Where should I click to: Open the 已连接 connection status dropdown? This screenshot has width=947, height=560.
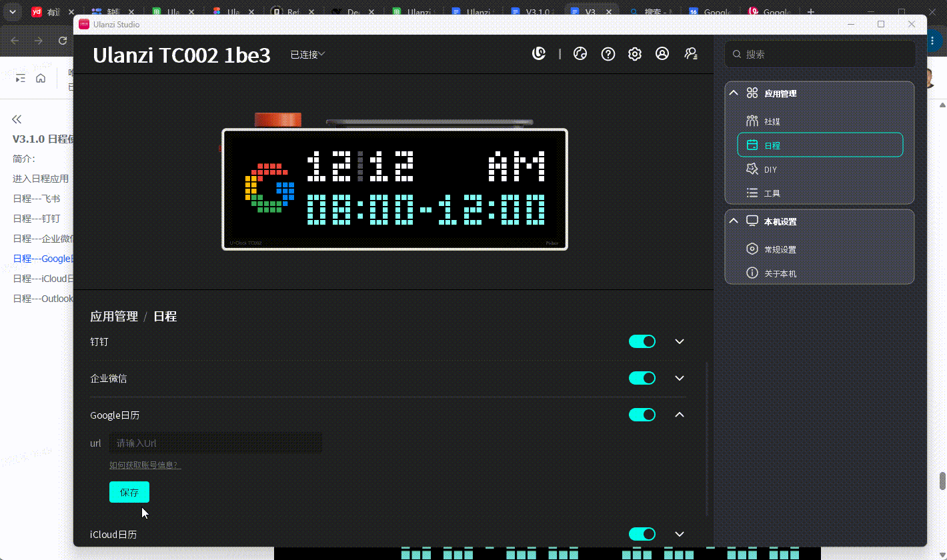point(307,55)
